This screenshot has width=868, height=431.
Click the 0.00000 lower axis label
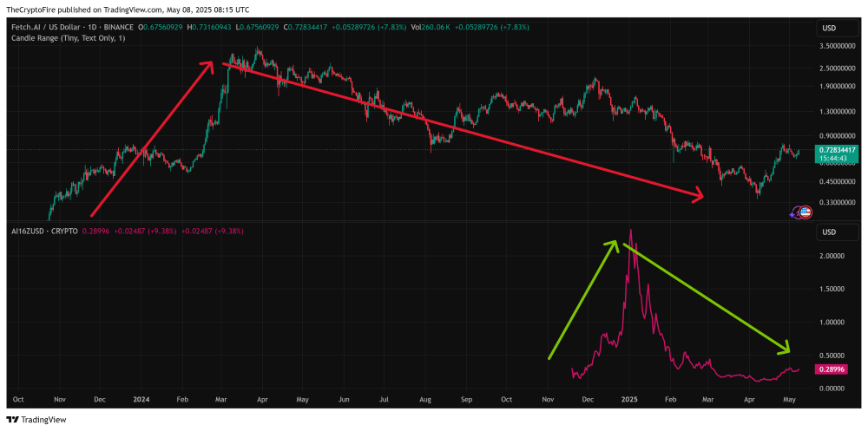point(831,389)
